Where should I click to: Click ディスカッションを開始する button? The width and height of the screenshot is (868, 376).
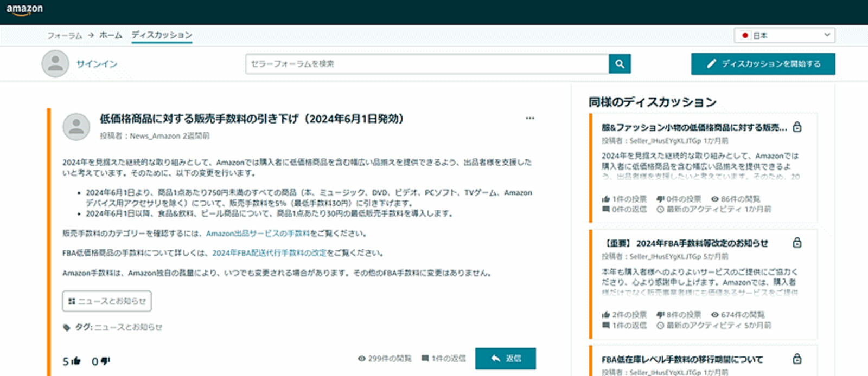coord(763,64)
